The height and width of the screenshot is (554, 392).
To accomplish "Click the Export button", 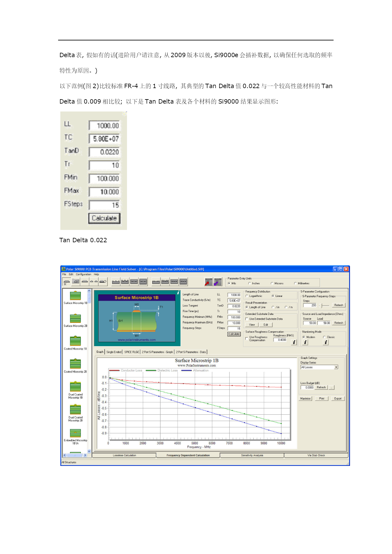I will [x=338, y=399].
